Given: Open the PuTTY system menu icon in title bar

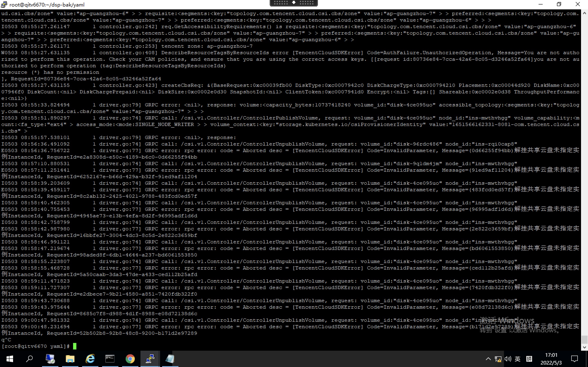Looking at the screenshot, I should [x=4, y=4].
